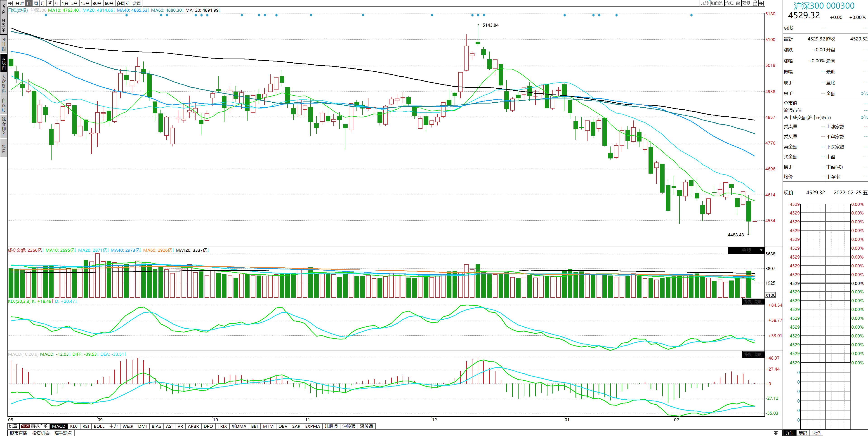Click the left arrow icon beside 分时
Screen dimensions: 868x436
pos(11,3)
